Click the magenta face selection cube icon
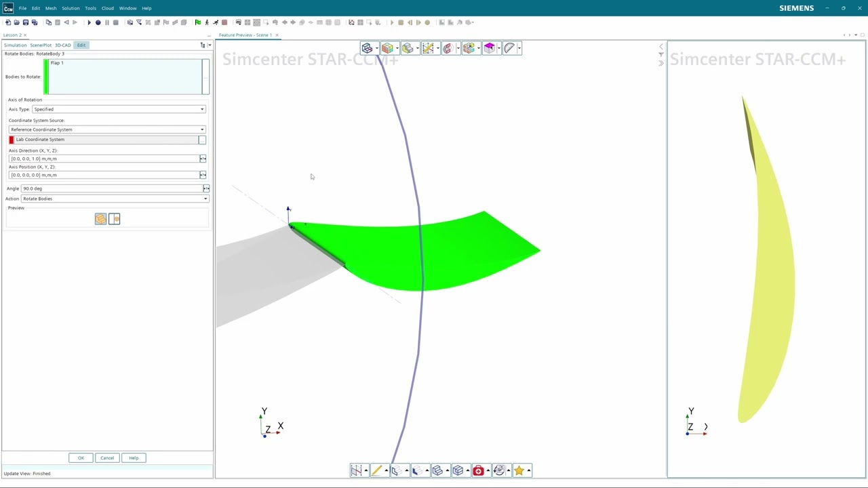 489,48
